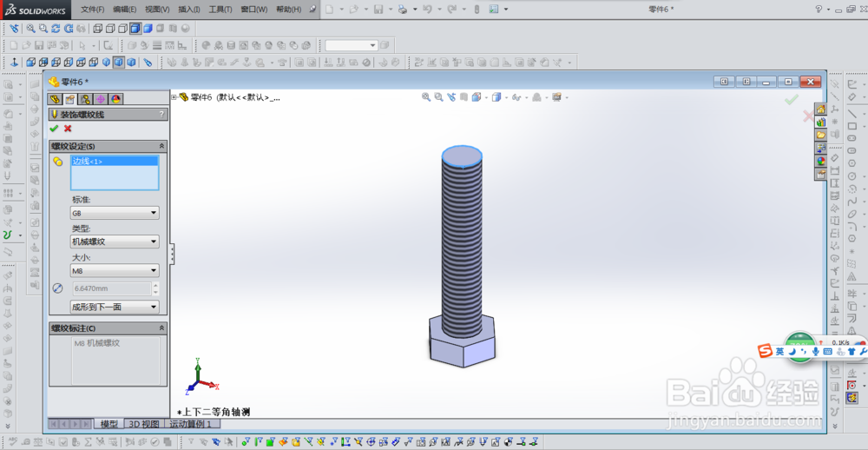
Task: Select Shaded display mode icon
Action: coord(148,29)
